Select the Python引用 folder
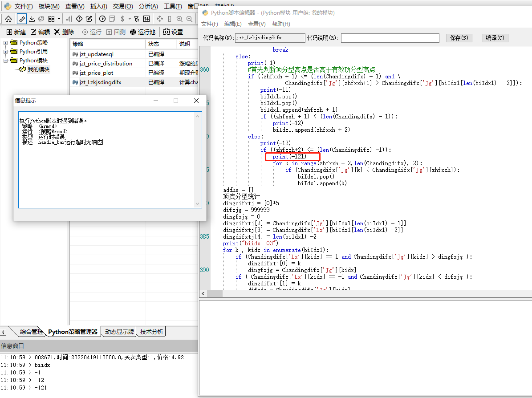The width and height of the screenshot is (532, 398). click(x=33, y=52)
